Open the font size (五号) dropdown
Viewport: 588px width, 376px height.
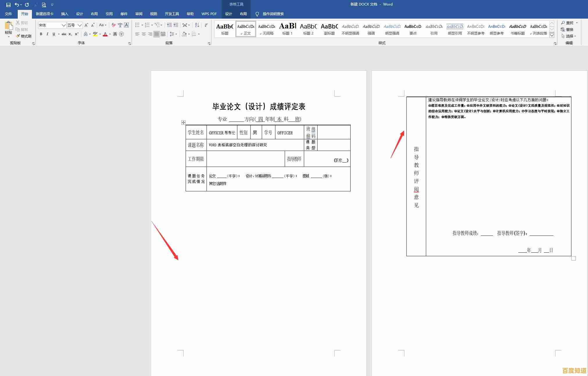tap(79, 25)
